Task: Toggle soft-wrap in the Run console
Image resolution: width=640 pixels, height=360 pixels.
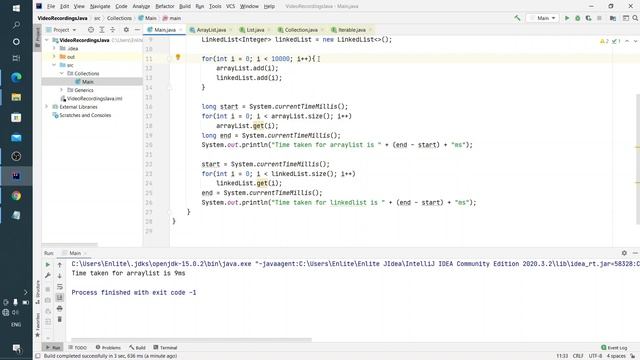Action: coord(60,287)
